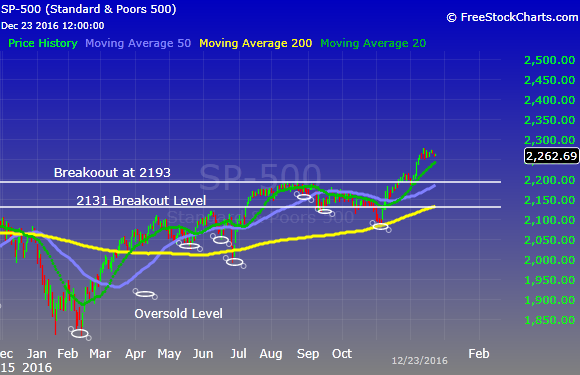Click the Aug month label on time axis
This screenshot has height=375, width=580.
tap(271, 354)
